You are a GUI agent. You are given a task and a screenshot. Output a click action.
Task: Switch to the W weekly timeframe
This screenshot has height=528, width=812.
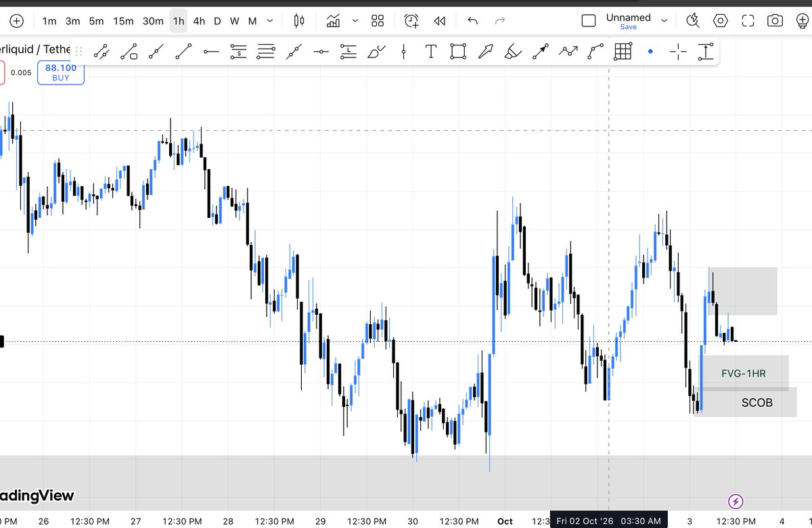(234, 21)
